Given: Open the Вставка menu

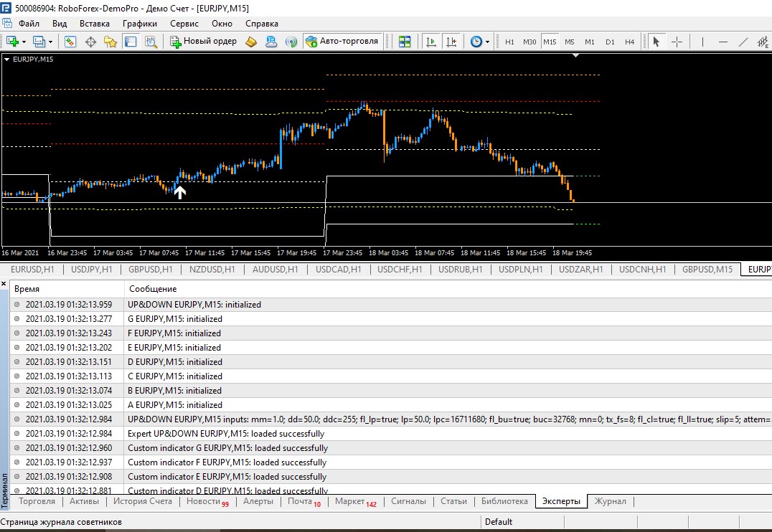Looking at the screenshot, I should click(95, 23).
